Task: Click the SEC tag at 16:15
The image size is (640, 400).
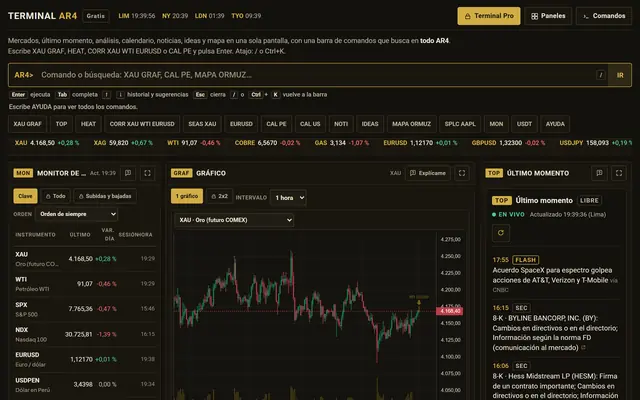Action: click(521, 308)
